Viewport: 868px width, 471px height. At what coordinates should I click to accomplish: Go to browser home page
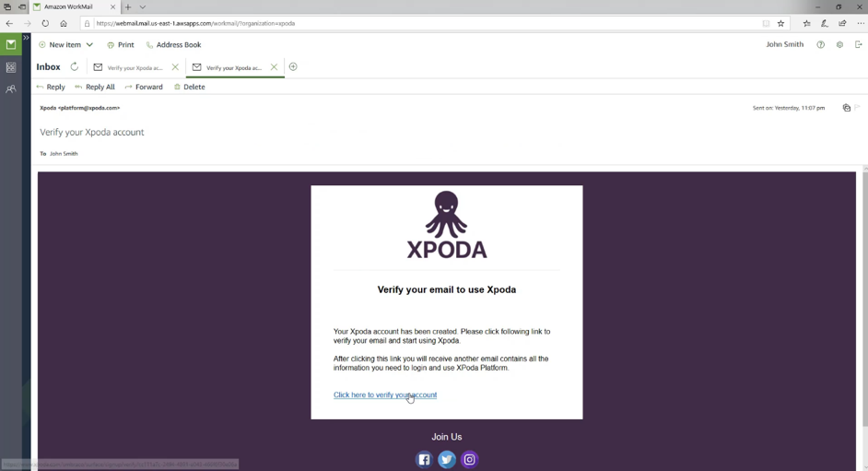tap(64, 23)
